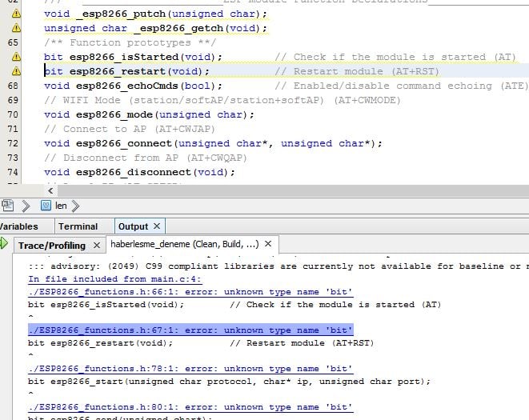Screen dimensions: 529x420
Task: Click the 'len' breadcrumb icon
Action: 46,206
